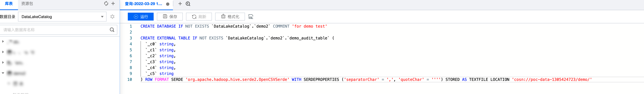Format the SQL with 格式化
The image size is (644, 94).
(x=230, y=17)
